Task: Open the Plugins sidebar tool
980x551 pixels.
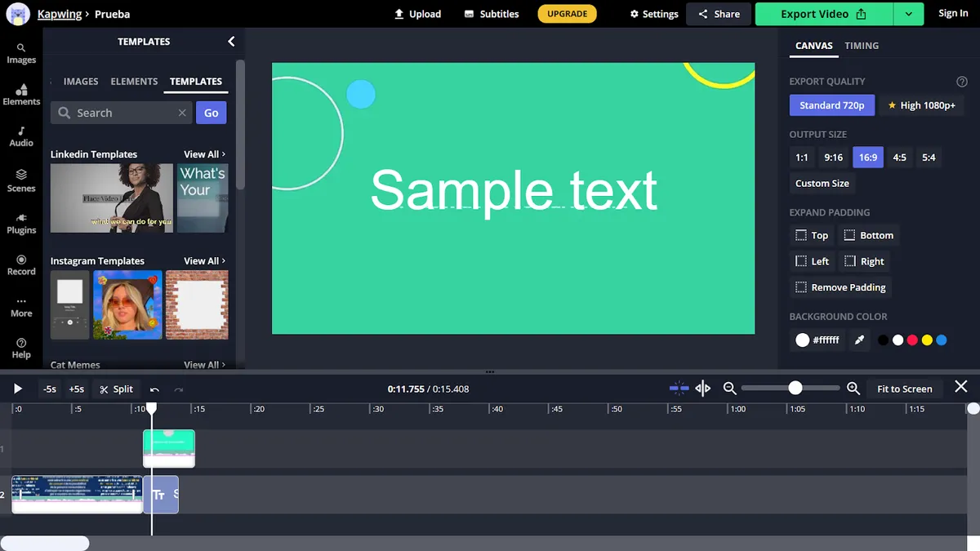Action: coord(21,224)
